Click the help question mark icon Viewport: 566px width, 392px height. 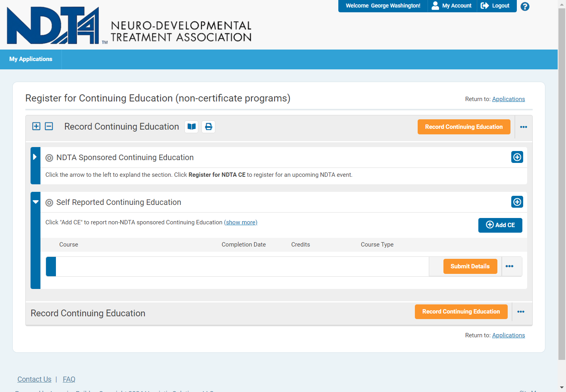[x=525, y=6]
